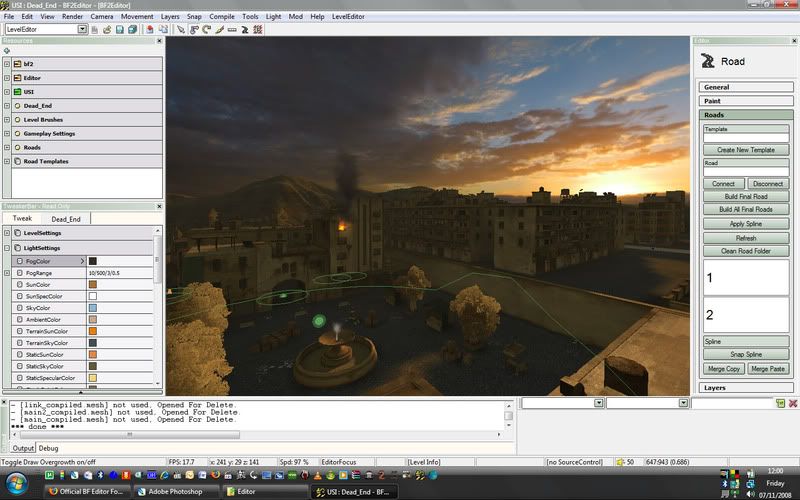Click the Road text input field
The image size is (800, 500).
[x=745, y=172]
